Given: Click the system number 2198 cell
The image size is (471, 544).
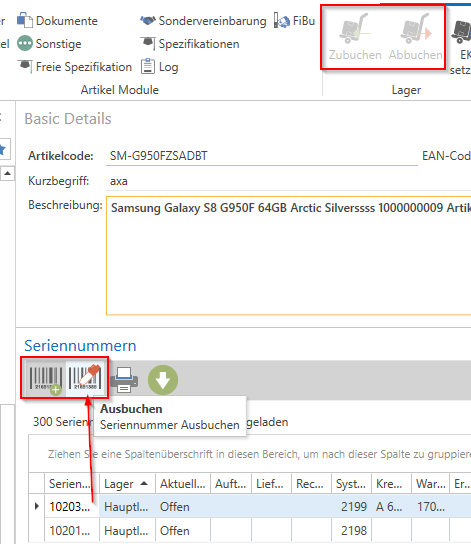Looking at the screenshot, I should pyautogui.click(x=351, y=530).
